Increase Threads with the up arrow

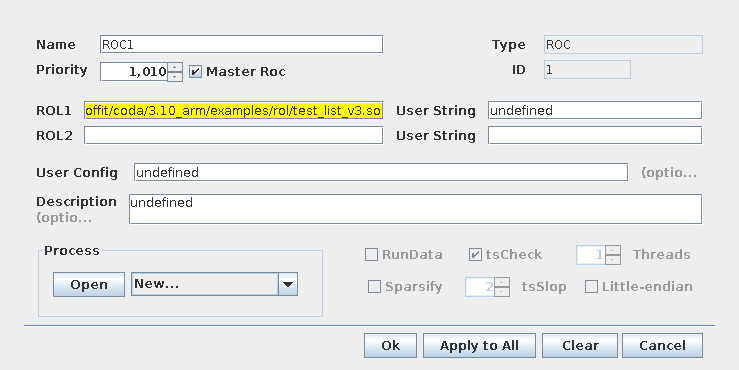coord(613,250)
